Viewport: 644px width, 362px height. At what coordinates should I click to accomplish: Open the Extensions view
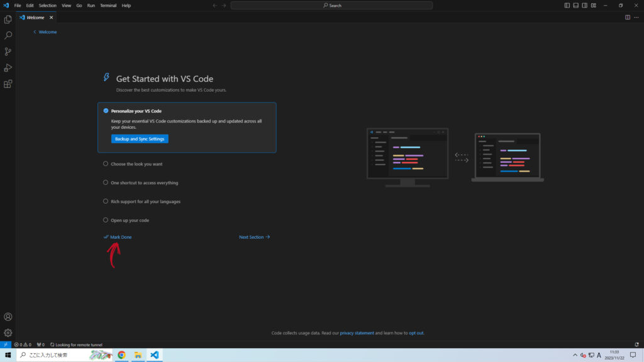8,84
